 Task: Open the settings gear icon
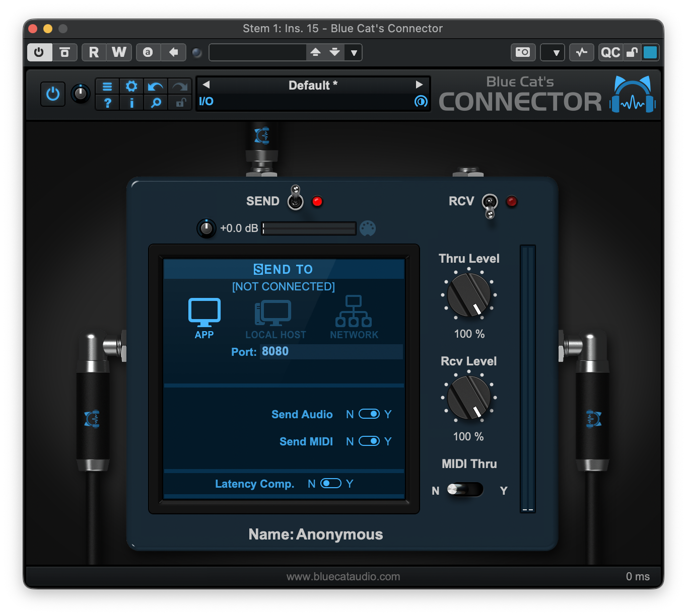point(131,87)
